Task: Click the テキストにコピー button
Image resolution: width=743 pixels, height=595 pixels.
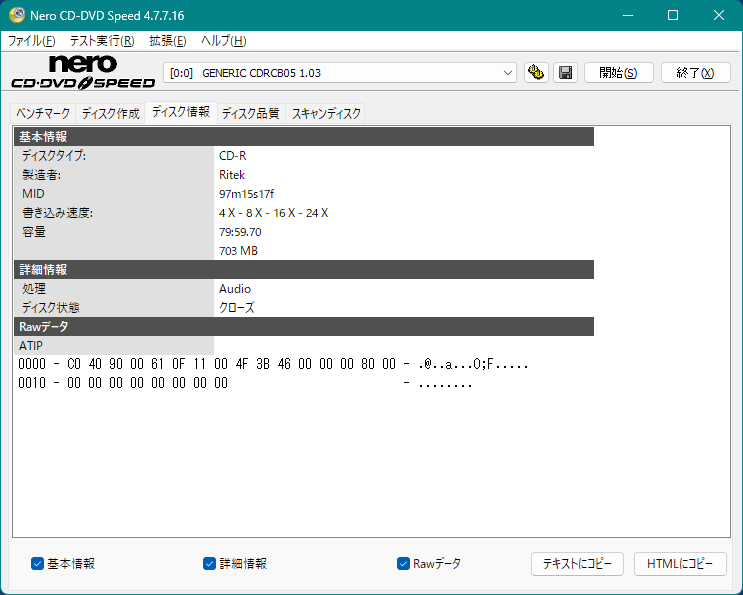Action: click(577, 564)
